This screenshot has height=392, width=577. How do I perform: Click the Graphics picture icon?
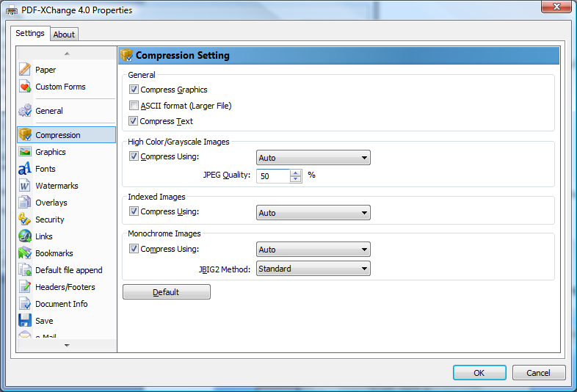(25, 152)
